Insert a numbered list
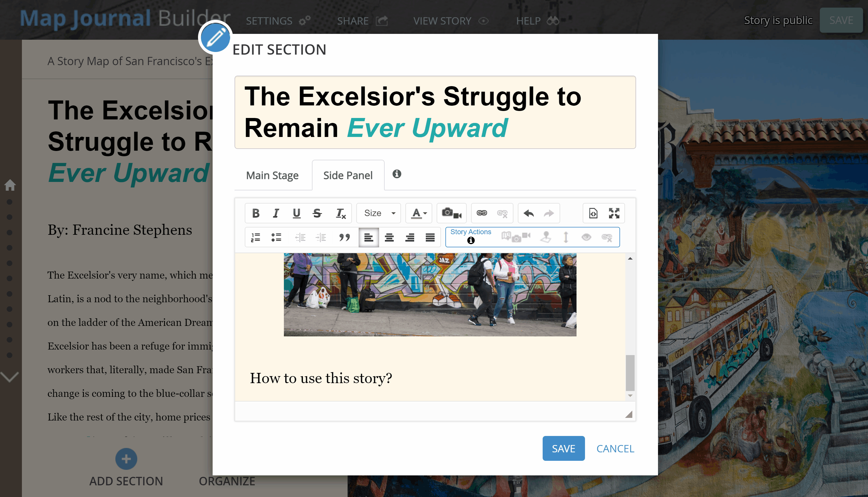Image resolution: width=868 pixels, height=497 pixels. coord(255,237)
